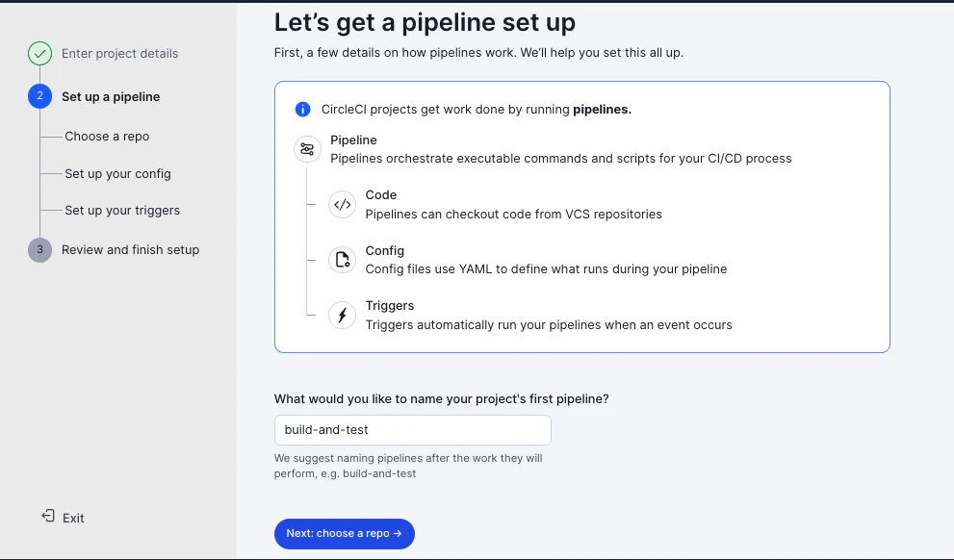Click the green checkmark step icon
The height and width of the screenshot is (560, 954).
point(39,54)
